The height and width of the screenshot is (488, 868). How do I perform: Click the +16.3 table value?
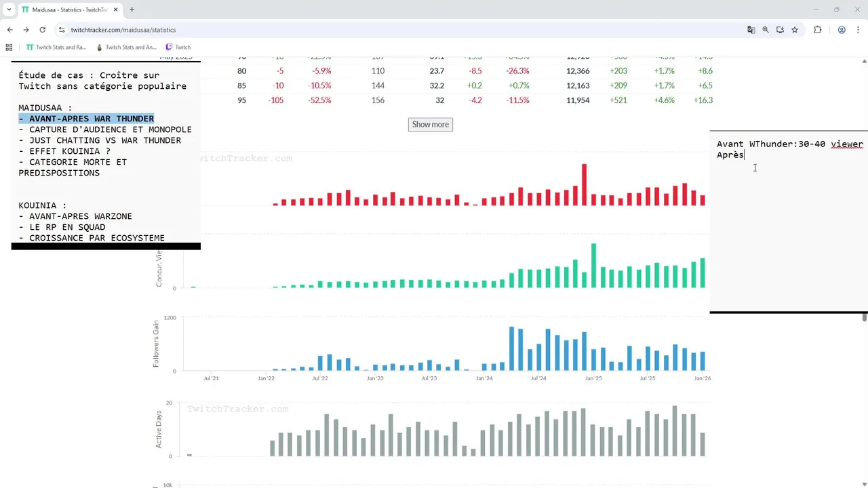(x=705, y=100)
